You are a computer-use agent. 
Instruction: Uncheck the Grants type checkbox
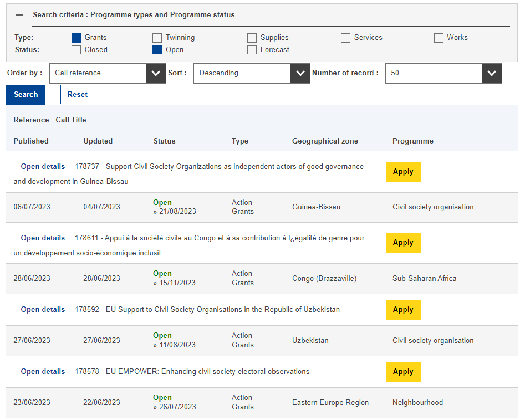(x=77, y=38)
